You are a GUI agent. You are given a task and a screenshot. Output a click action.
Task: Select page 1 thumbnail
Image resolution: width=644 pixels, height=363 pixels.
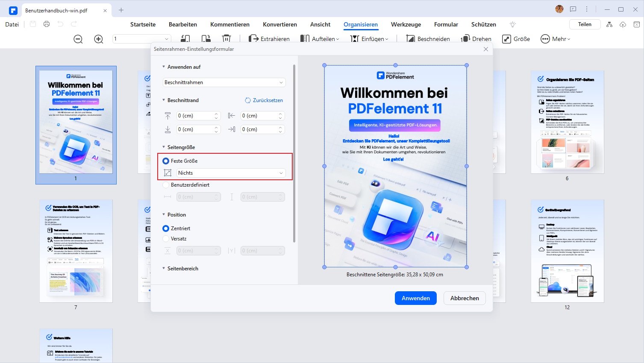pos(76,122)
